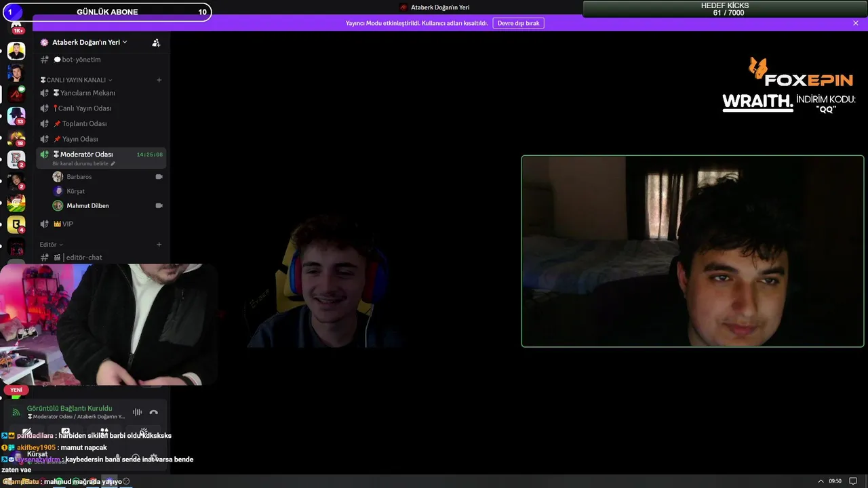Toggle the camera button in voice panel
This screenshot has width=868, height=488.
[x=27, y=432]
